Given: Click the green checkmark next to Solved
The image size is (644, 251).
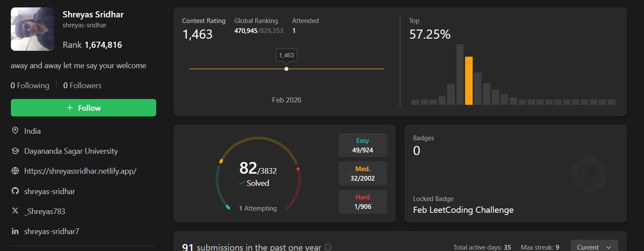Looking at the screenshot, I should [242, 183].
